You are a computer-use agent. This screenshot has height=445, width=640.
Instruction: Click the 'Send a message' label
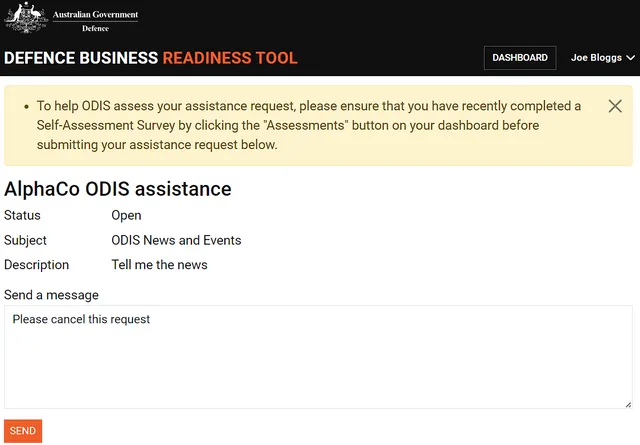point(51,295)
